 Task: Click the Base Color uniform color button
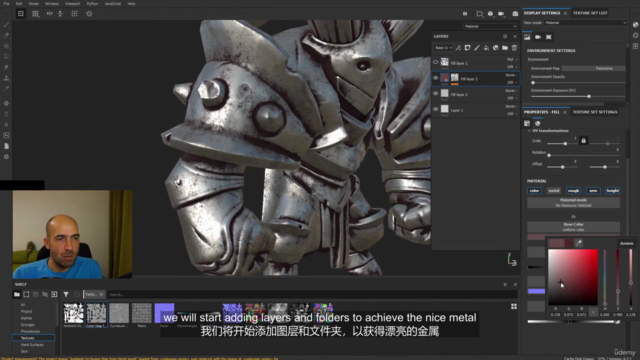pos(573,227)
